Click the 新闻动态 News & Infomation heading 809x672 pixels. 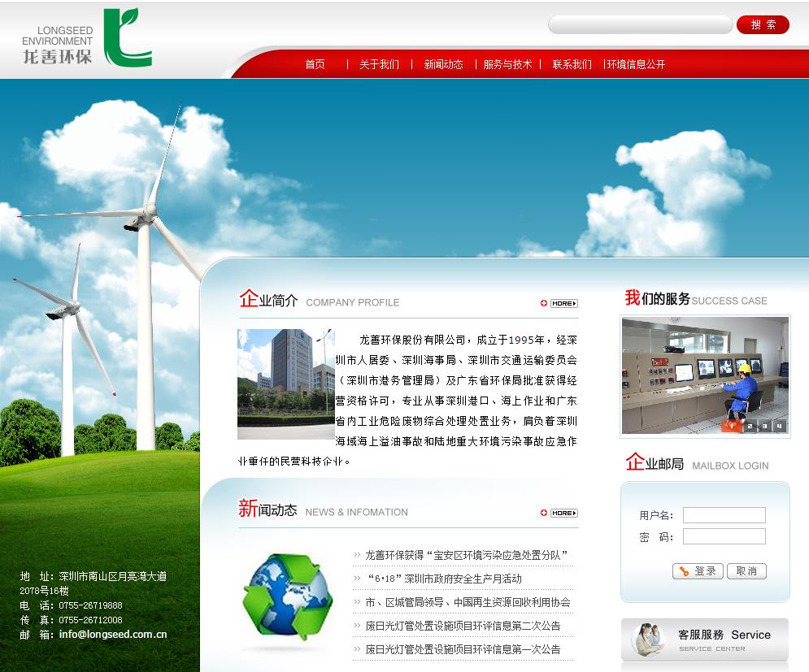tap(323, 509)
